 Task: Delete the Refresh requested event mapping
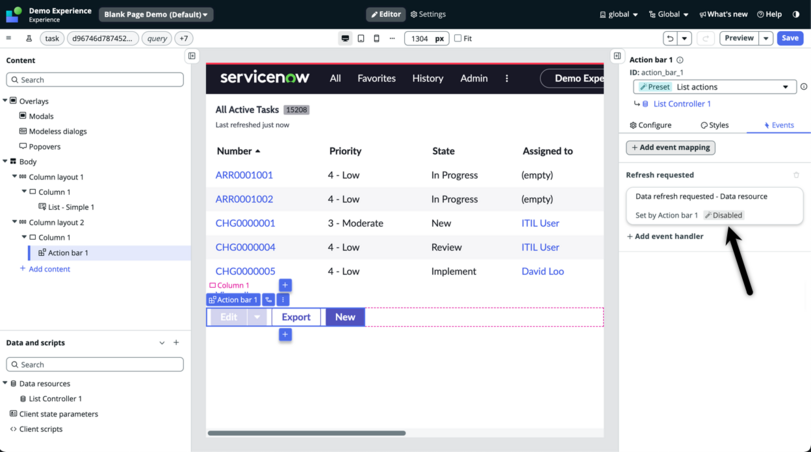[x=797, y=175]
